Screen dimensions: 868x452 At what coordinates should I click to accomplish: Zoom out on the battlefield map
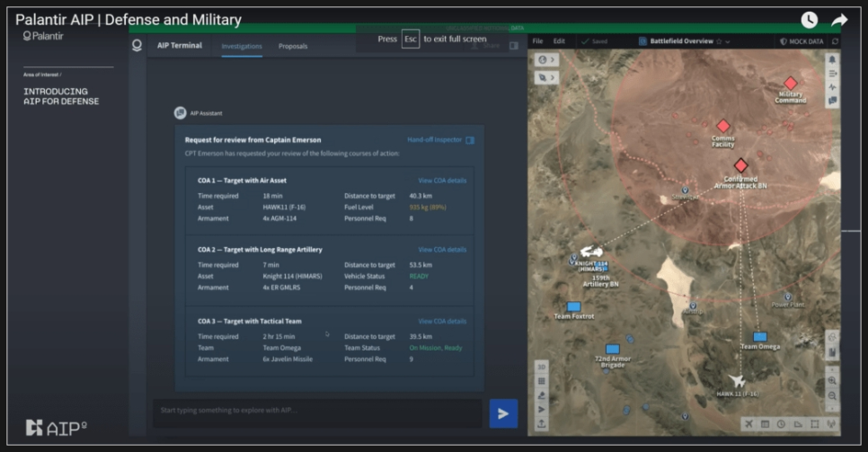pos(832,395)
